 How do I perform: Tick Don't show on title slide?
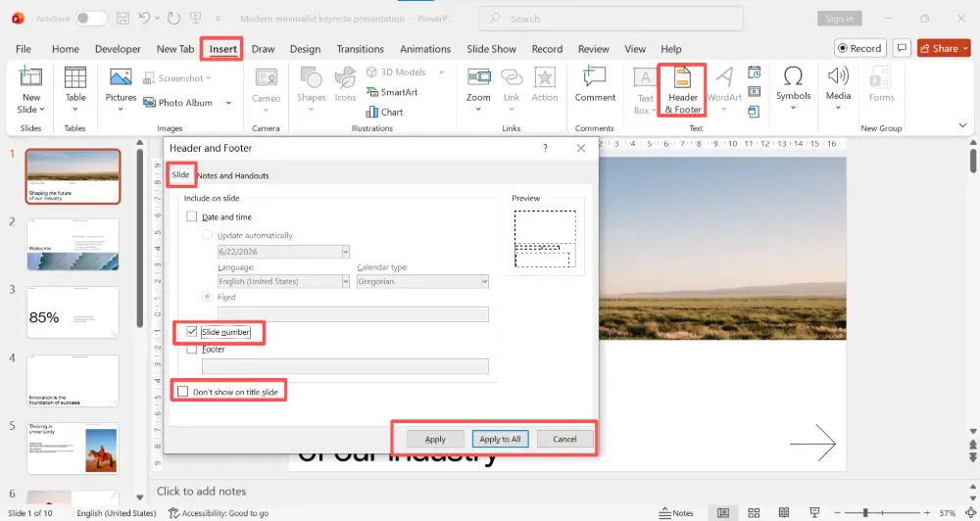[x=182, y=392]
